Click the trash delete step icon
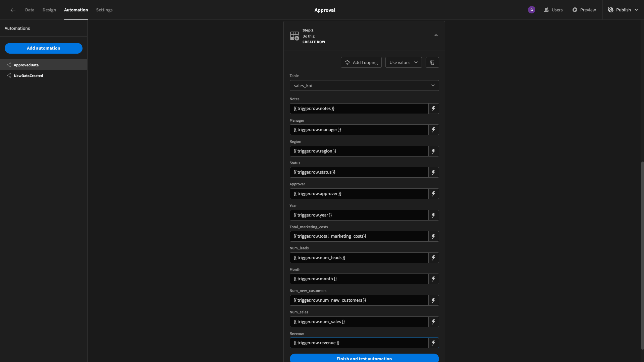 pos(432,62)
